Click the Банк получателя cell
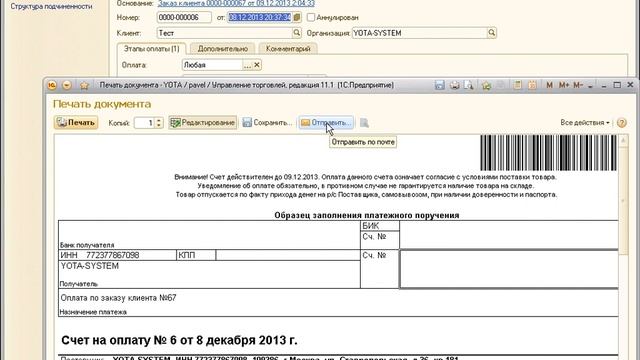This screenshot has height=360, width=640. tap(209, 235)
